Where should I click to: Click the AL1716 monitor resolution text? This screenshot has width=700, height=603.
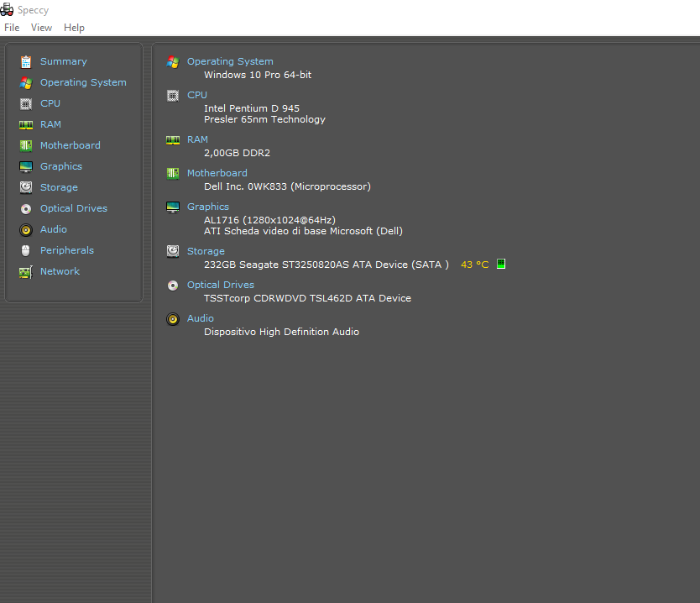tap(269, 220)
